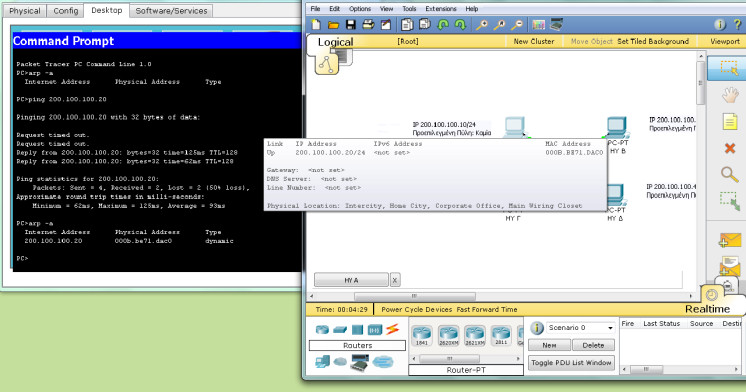Click the Help question mark icon
Screen dimensions: 746x392
(738, 25)
